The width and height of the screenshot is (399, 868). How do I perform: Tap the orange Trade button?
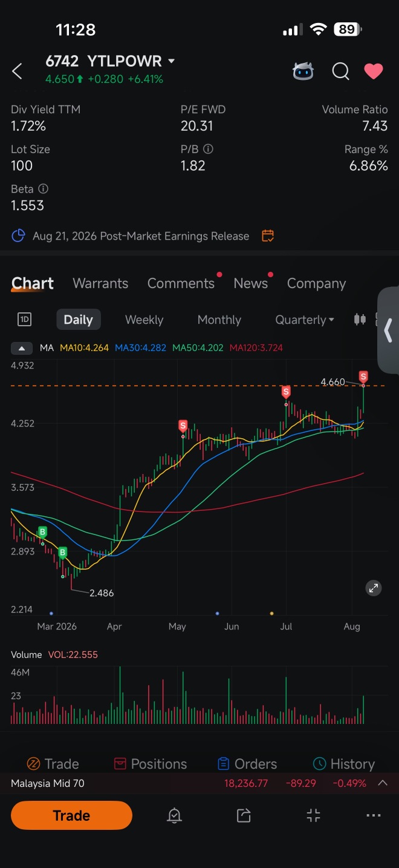click(71, 815)
